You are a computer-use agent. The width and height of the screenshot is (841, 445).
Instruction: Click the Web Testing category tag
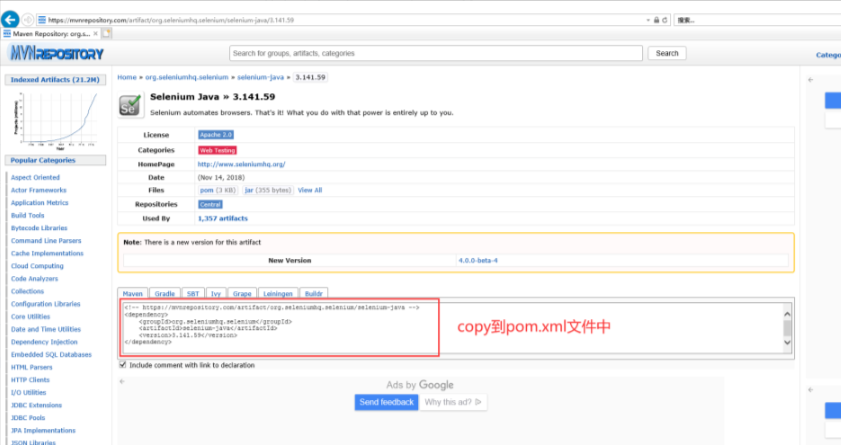(x=217, y=150)
